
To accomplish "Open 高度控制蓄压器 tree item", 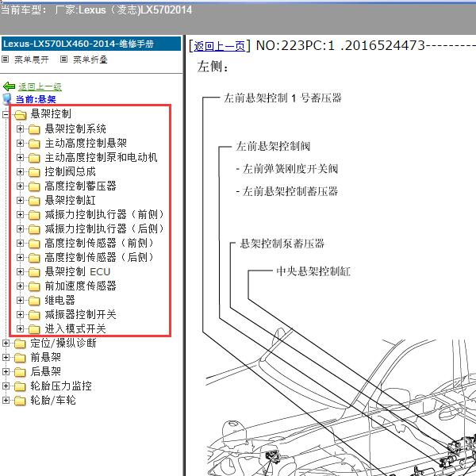I will pos(81,186).
